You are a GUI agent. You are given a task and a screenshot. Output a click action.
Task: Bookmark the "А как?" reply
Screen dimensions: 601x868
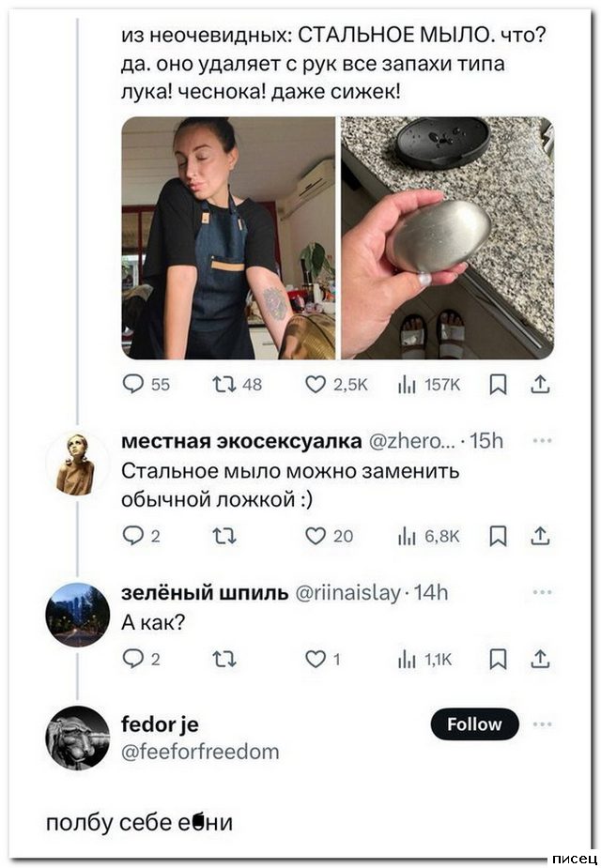(x=500, y=660)
